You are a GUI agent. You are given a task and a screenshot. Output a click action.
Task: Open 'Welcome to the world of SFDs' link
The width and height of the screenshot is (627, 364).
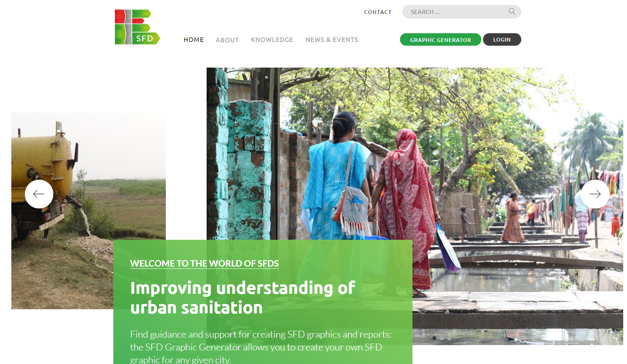click(204, 264)
